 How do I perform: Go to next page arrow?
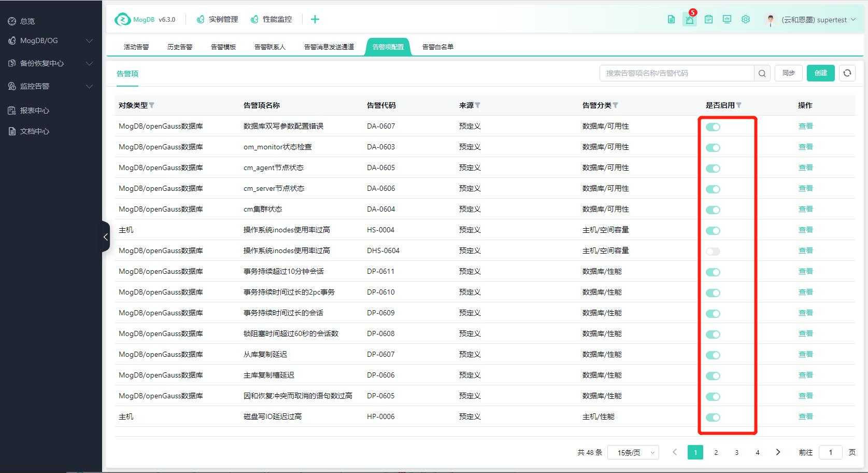coord(778,452)
